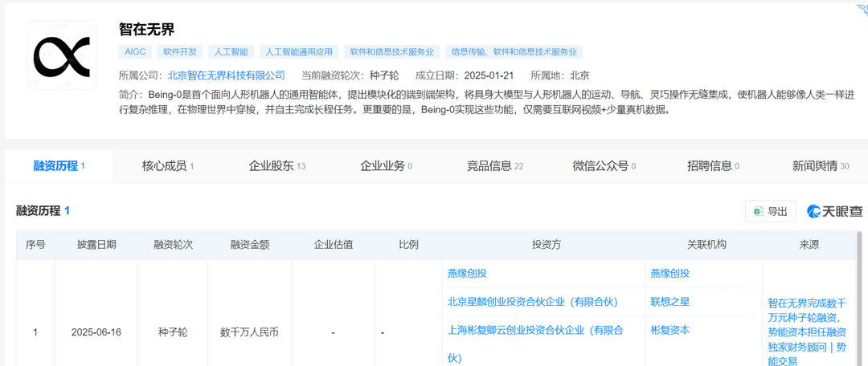Click the 人工智能通用应用 tag
The height and width of the screenshot is (366, 868).
point(299,52)
